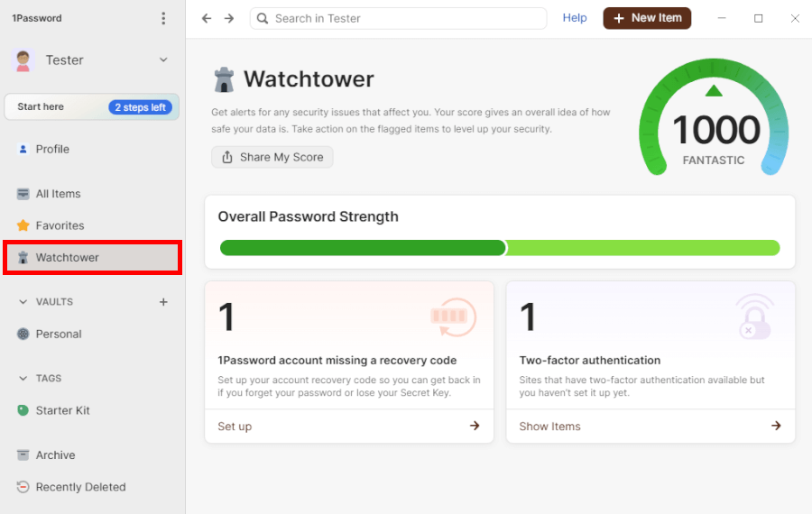Click Show Items for two-factor authentication
812x514 pixels.
[x=549, y=427]
